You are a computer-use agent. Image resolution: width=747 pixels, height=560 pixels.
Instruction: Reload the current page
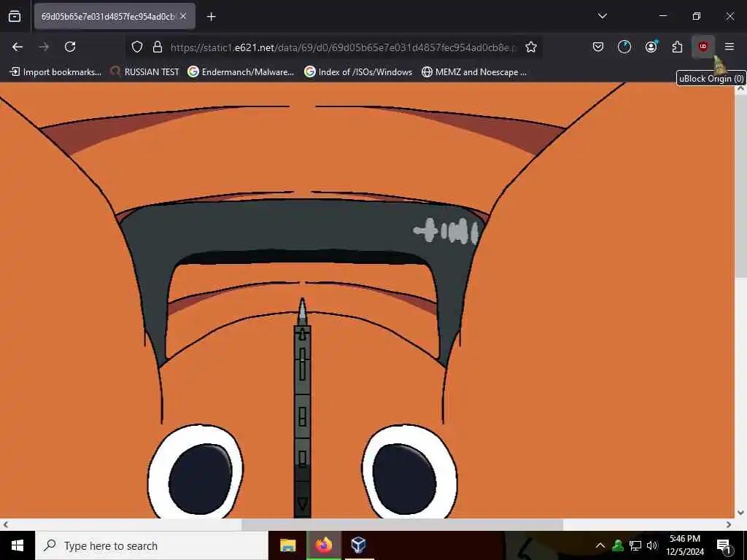tap(70, 47)
